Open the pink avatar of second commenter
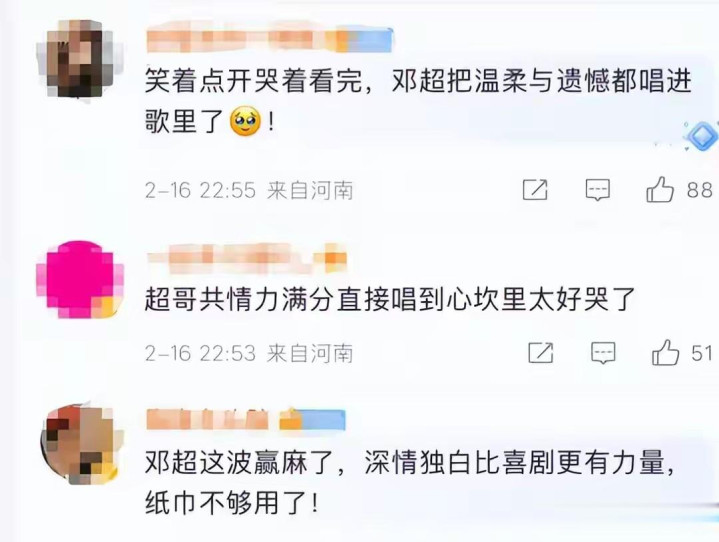Screen dimensions: 719x542 (x=80, y=280)
